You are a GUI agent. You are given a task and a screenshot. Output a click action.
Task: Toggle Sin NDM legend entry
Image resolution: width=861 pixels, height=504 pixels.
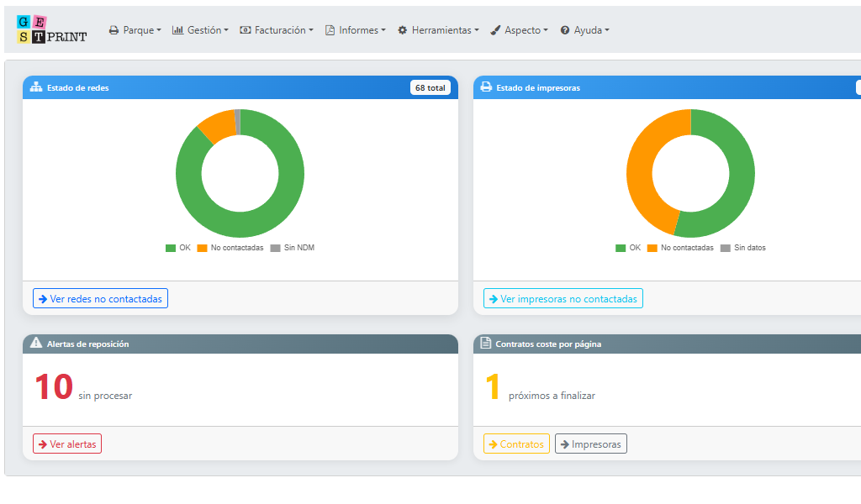[x=293, y=248]
